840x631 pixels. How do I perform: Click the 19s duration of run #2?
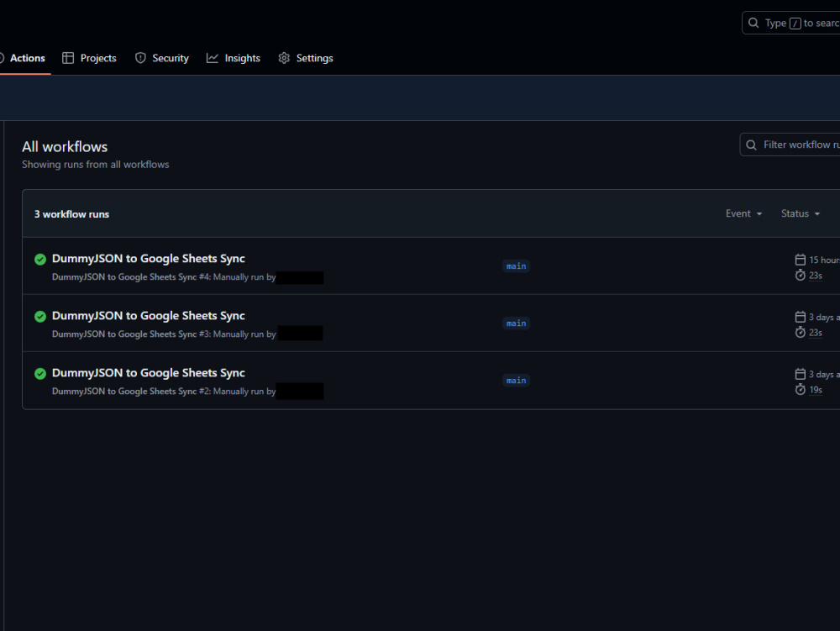point(816,390)
